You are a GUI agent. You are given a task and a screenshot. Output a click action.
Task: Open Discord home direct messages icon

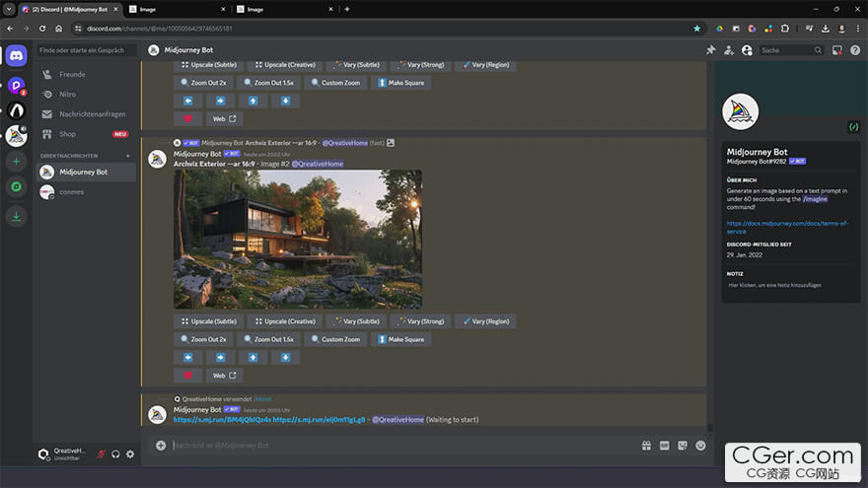click(17, 56)
